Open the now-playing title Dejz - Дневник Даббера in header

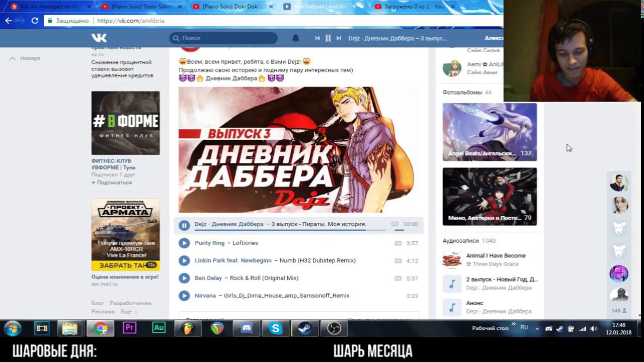(397, 38)
